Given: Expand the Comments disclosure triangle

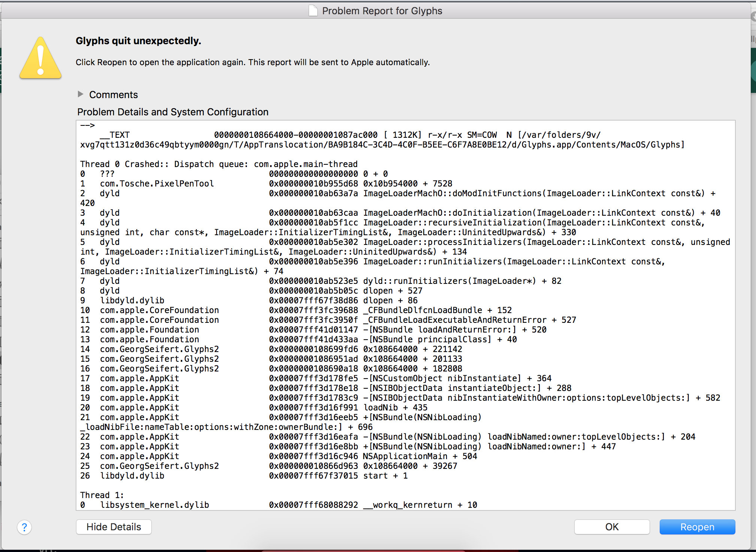Looking at the screenshot, I should coord(80,94).
